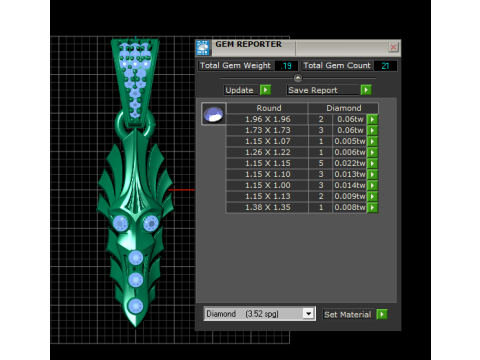This screenshot has height=360, width=480.
Task: Click green arrow for 1.15 X 1.00 row
Action: (372, 185)
